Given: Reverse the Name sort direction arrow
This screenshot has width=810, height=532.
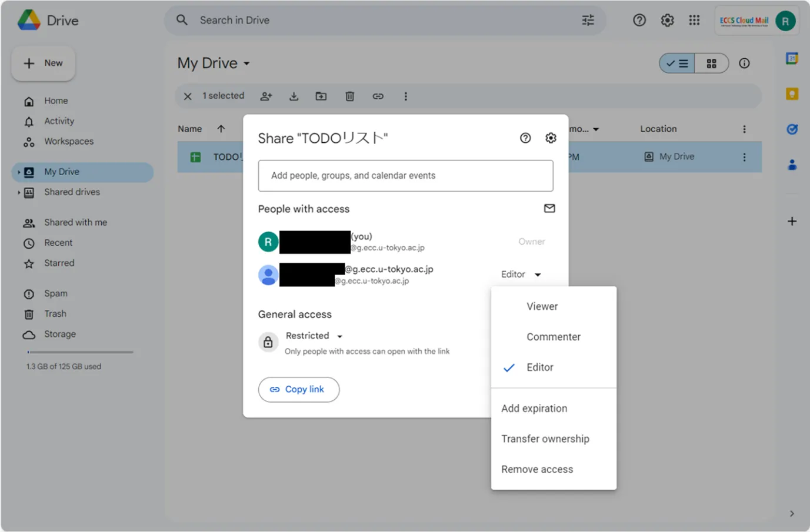Looking at the screenshot, I should [221, 129].
